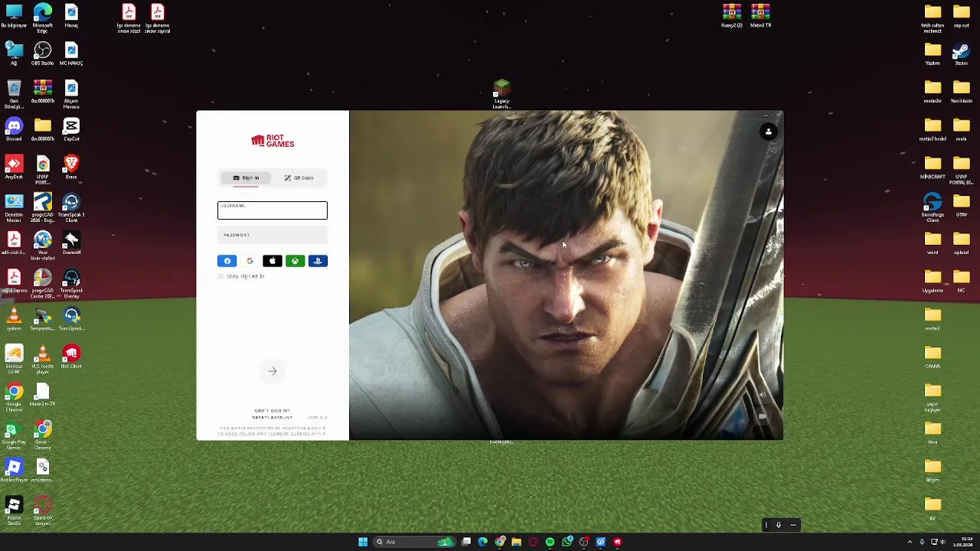This screenshot has height=551, width=980.
Task: Sign in with the PlayStation button
Action: coord(318,261)
